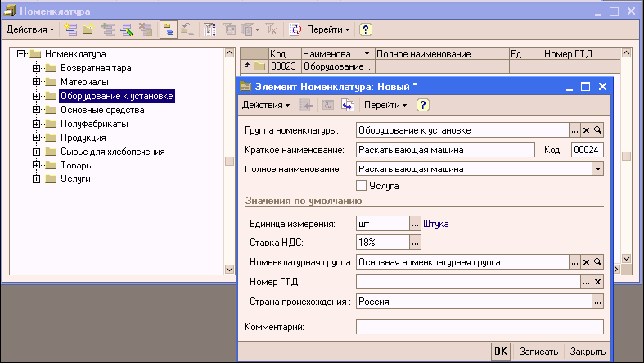Click the add new group folder icon
The width and height of the screenshot is (644, 363).
(88, 29)
